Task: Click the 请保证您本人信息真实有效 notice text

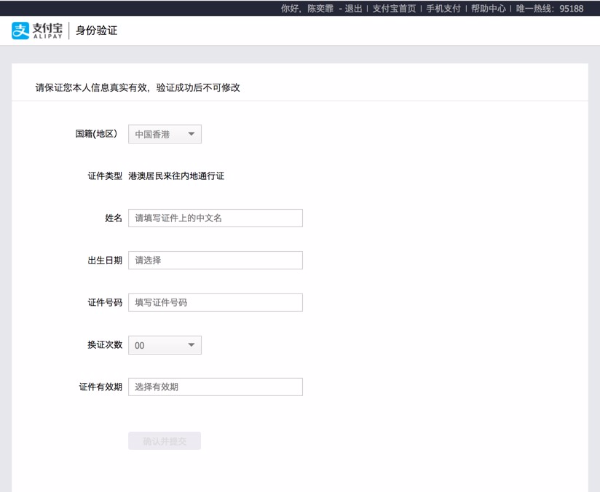Action: (137, 88)
